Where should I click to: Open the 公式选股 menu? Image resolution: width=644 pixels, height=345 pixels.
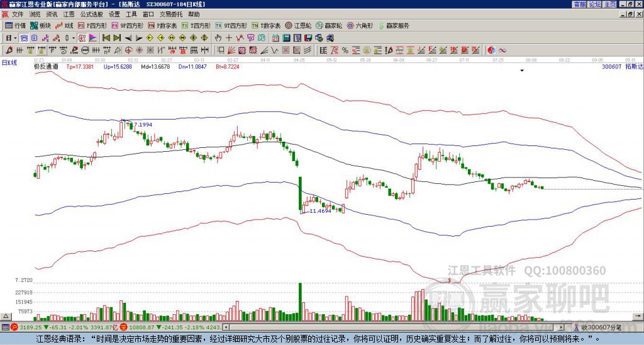tap(92, 14)
